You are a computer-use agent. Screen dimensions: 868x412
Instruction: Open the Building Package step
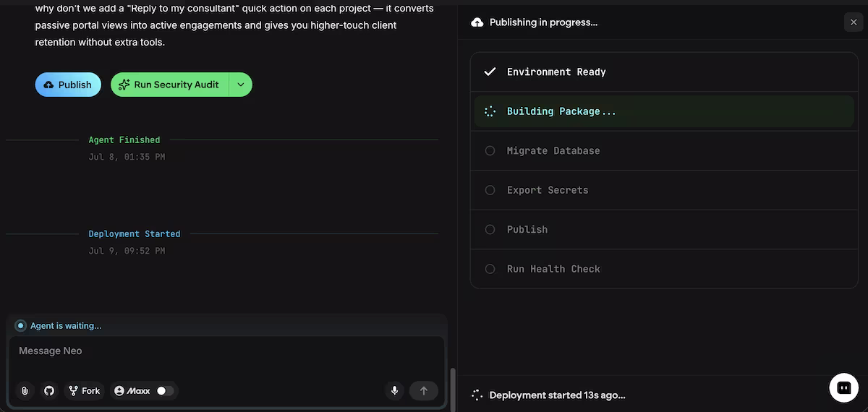point(664,111)
